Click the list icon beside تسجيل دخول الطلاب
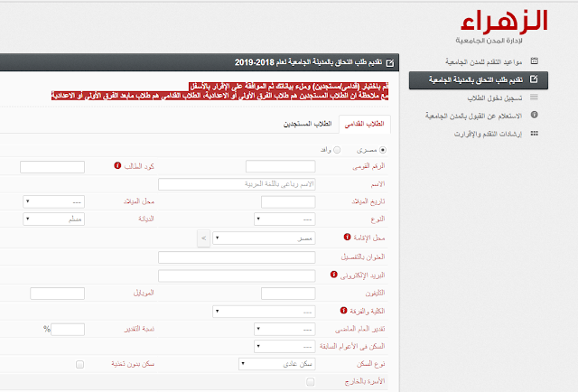 click(x=534, y=98)
